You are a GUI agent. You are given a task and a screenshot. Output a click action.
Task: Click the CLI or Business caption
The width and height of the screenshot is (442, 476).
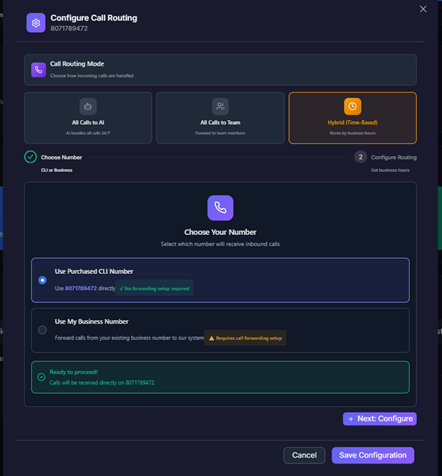[x=57, y=170]
